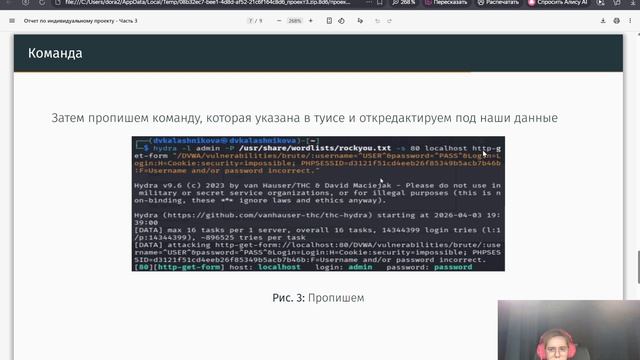Activate the annotation draw tool
This screenshot has height=360, width=640.
360,21
